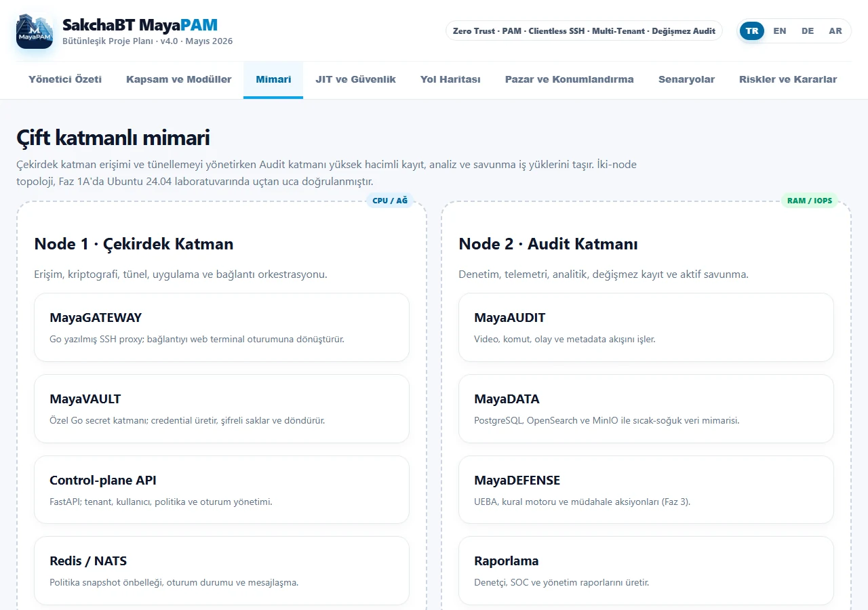
Task: Click the Zero Trust PAM tagline pill
Action: click(584, 31)
